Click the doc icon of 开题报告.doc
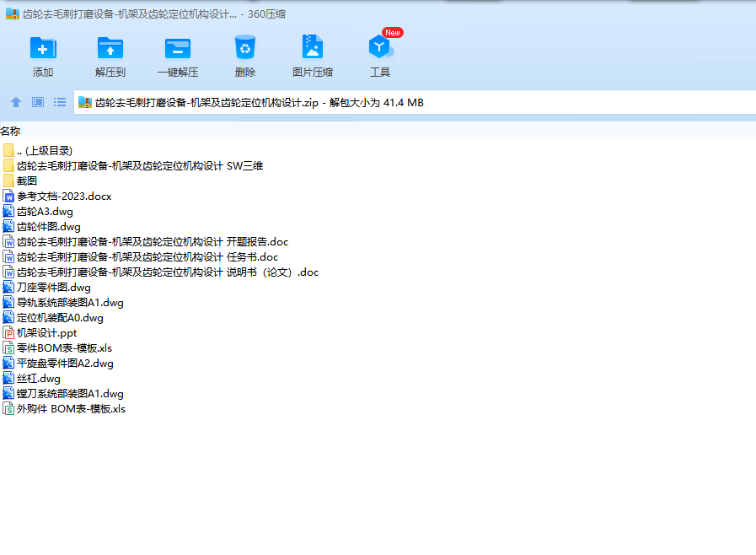The height and width of the screenshot is (555, 756). [x=8, y=242]
